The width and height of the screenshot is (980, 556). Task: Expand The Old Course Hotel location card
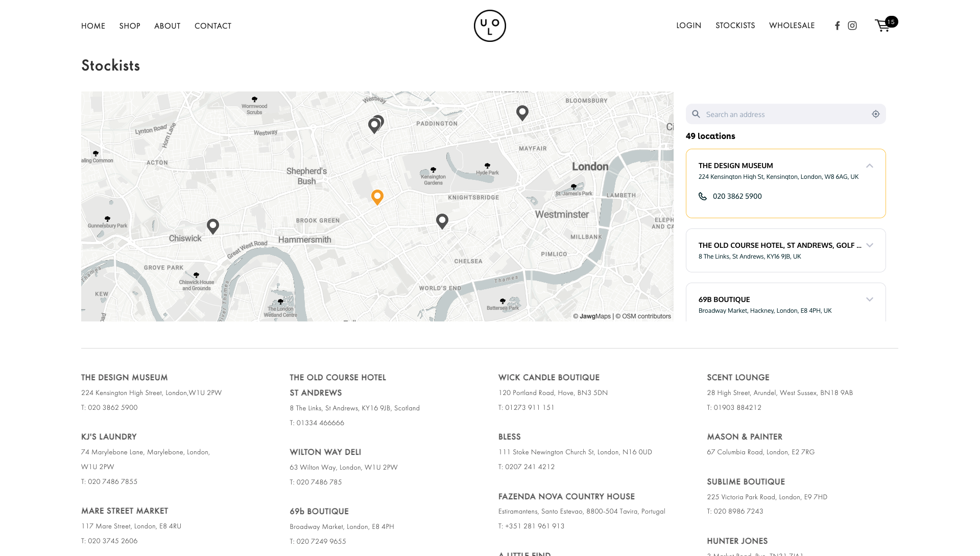coord(870,245)
